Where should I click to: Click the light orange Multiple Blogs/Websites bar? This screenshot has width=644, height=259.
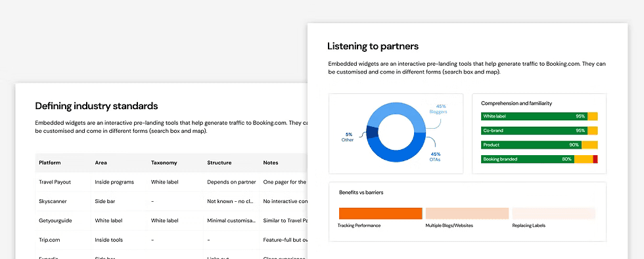467,214
